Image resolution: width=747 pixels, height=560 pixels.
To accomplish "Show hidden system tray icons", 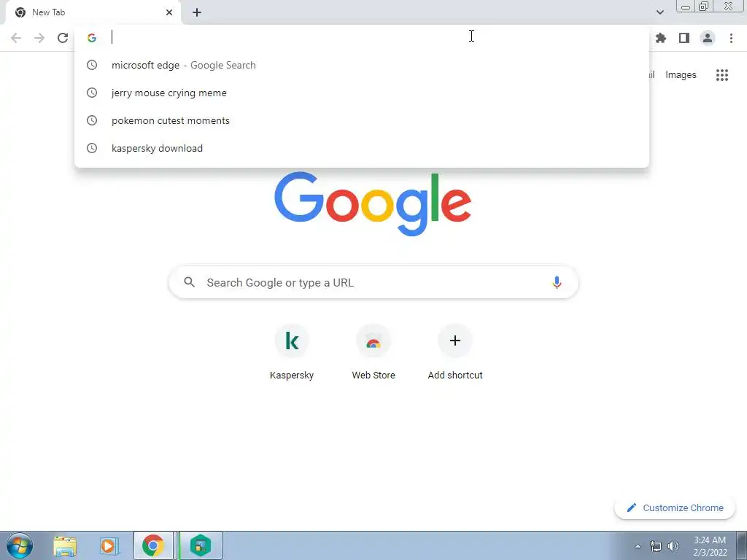I will [638, 546].
